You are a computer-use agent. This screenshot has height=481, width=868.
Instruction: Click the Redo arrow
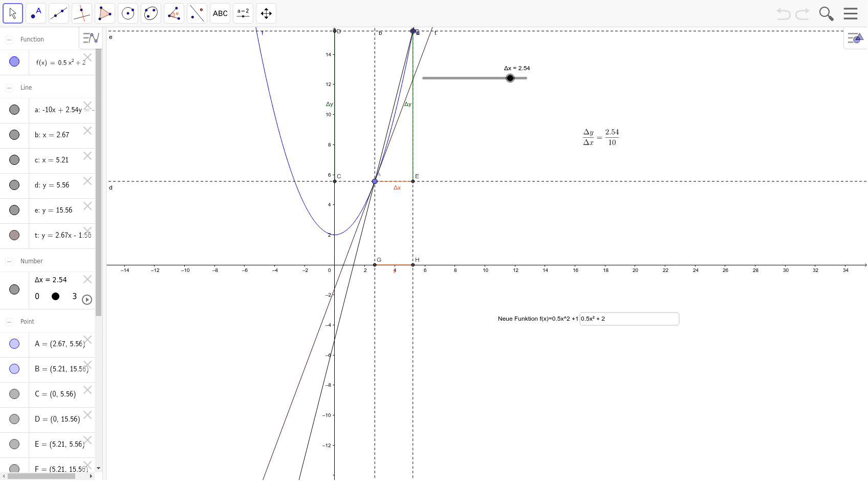click(x=803, y=14)
